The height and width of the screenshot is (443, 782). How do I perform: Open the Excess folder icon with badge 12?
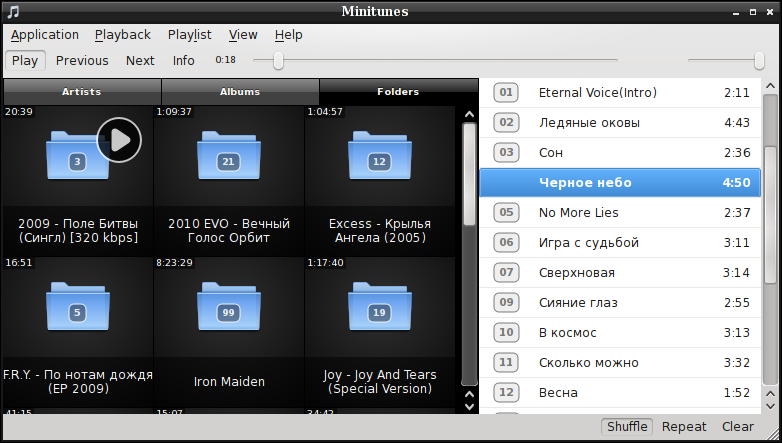click(x=380, y=155)
